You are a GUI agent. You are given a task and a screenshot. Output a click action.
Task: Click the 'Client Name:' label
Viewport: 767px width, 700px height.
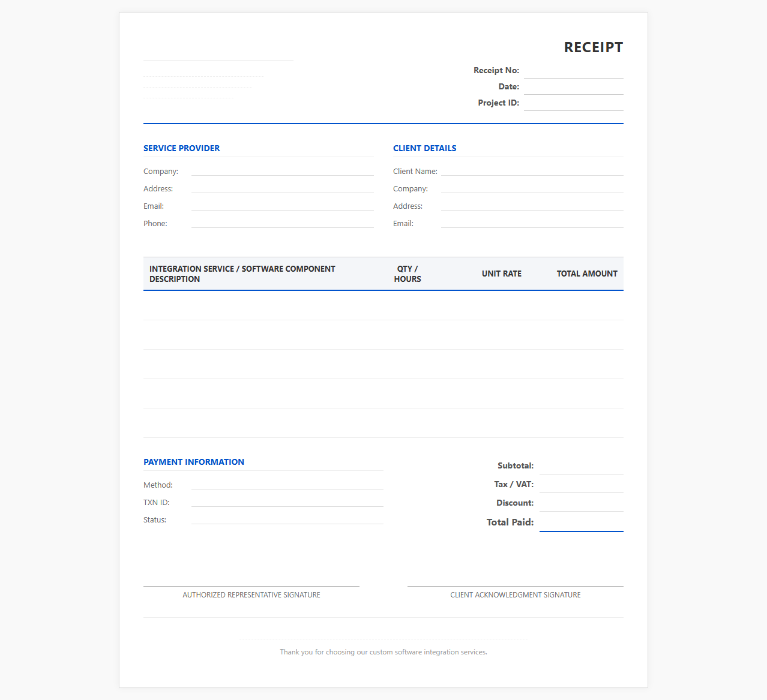[x=415, y=172]
